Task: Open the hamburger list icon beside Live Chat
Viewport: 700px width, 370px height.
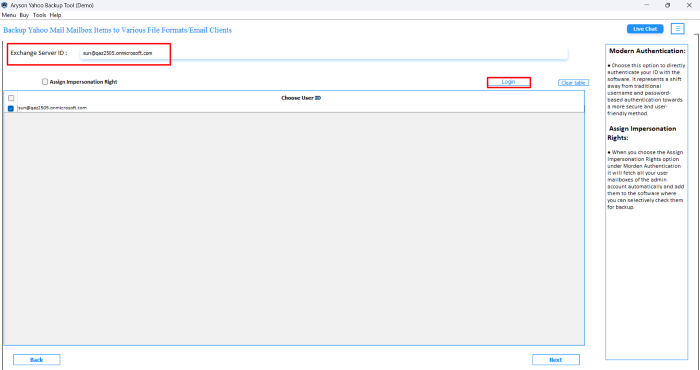Action: pyautogui.click(x=678, y=29)
